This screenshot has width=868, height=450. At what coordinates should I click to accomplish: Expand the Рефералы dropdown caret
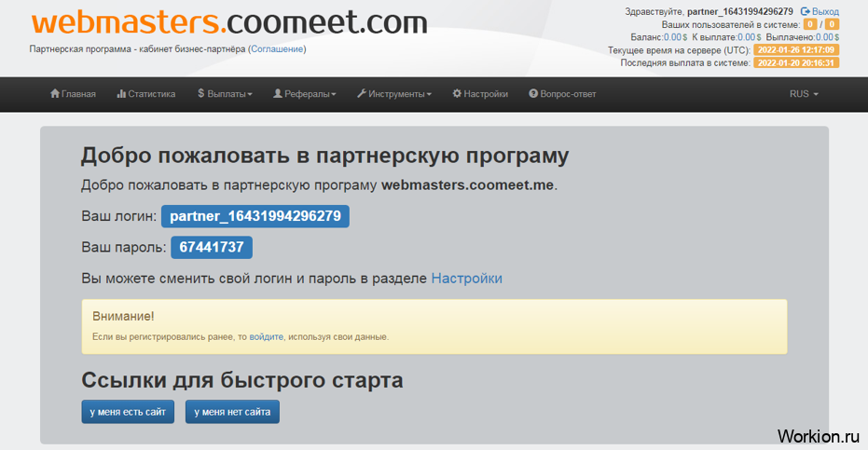[333, 95]
